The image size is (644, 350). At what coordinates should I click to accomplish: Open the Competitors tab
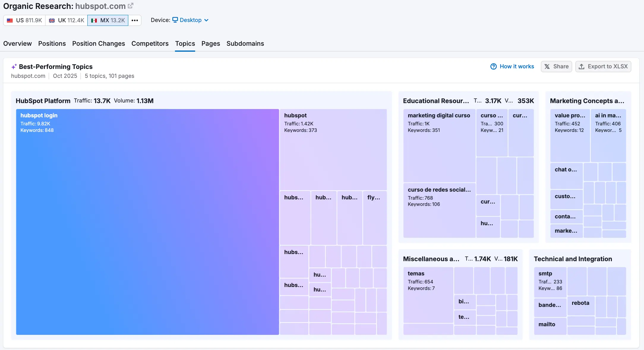point(150,44)
